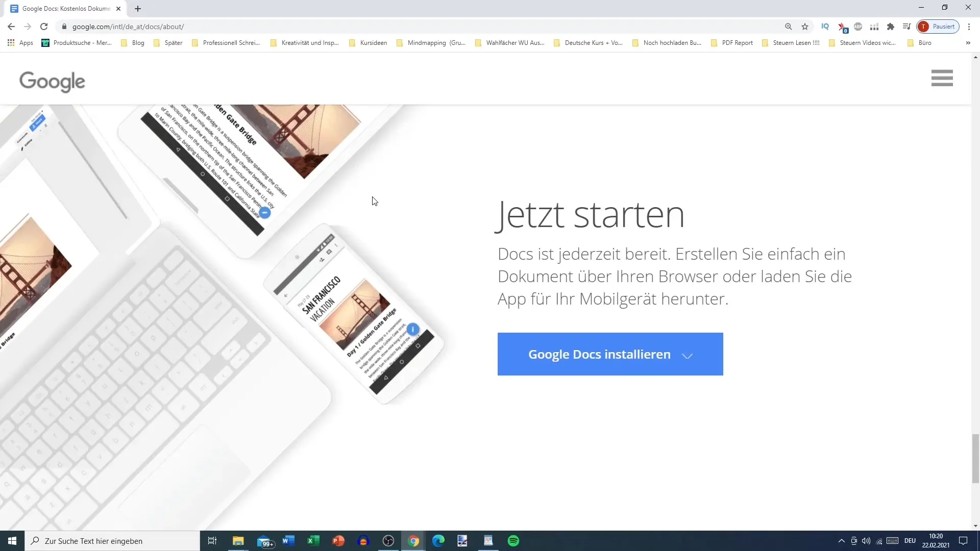Open the Mindmapping (Gru... bookmark folder
This screenshot has width=980, height=551.
[431, 43]
